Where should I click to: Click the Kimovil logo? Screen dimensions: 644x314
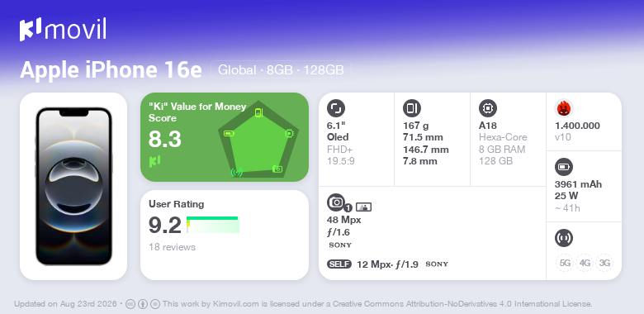(x=63, y=30)
